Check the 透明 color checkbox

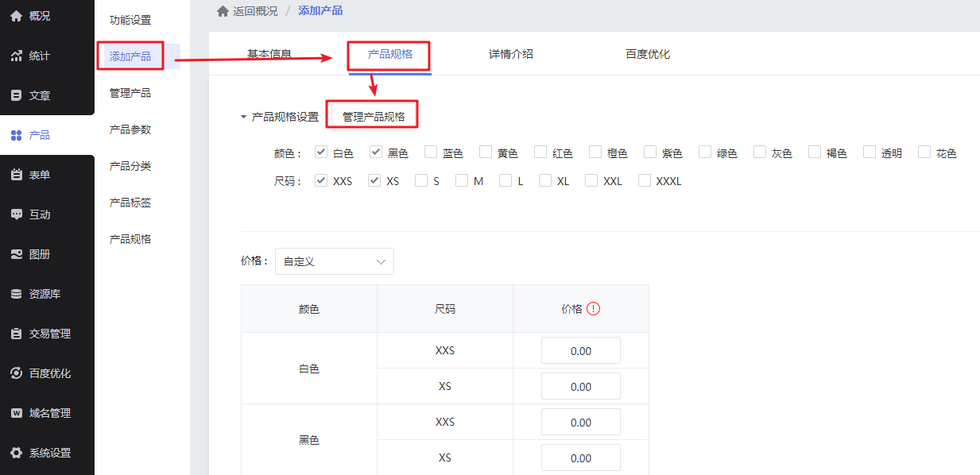[870, 152]
